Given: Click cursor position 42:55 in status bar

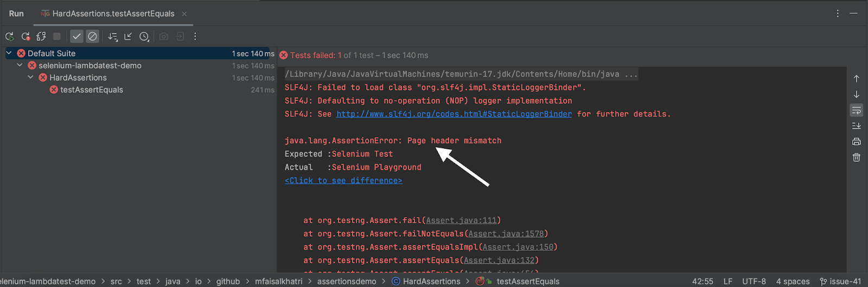Looking at the screenshot, I should [x=703, y=281].
